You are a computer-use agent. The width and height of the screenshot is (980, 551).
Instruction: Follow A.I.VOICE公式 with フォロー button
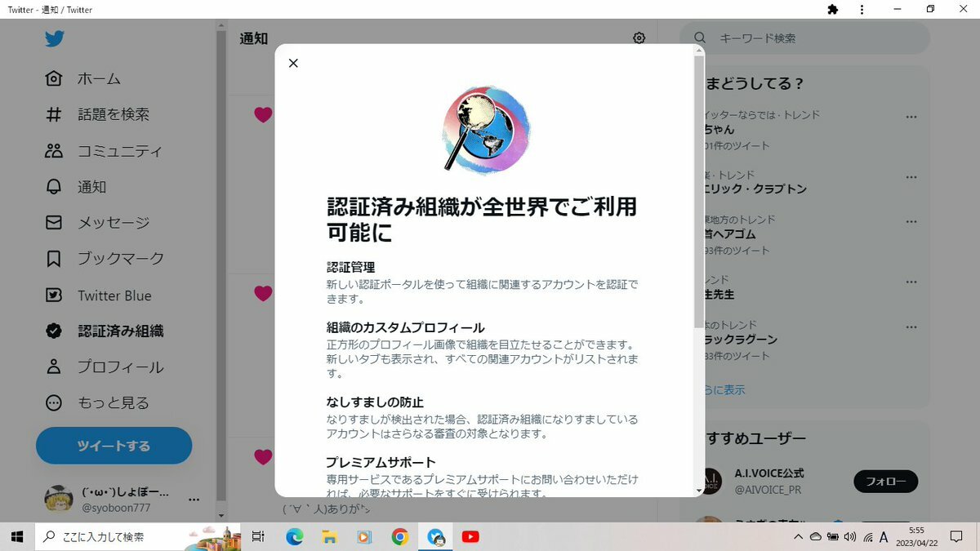click(x=886, y=482)
